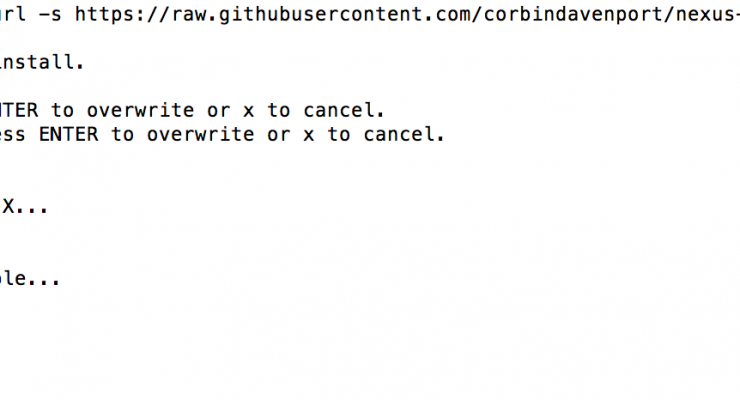Image resolution: width=740 pixels, height=400 pixels.
Task: Click 'cancel.' in the line beginning with TER
Action: 344,110
